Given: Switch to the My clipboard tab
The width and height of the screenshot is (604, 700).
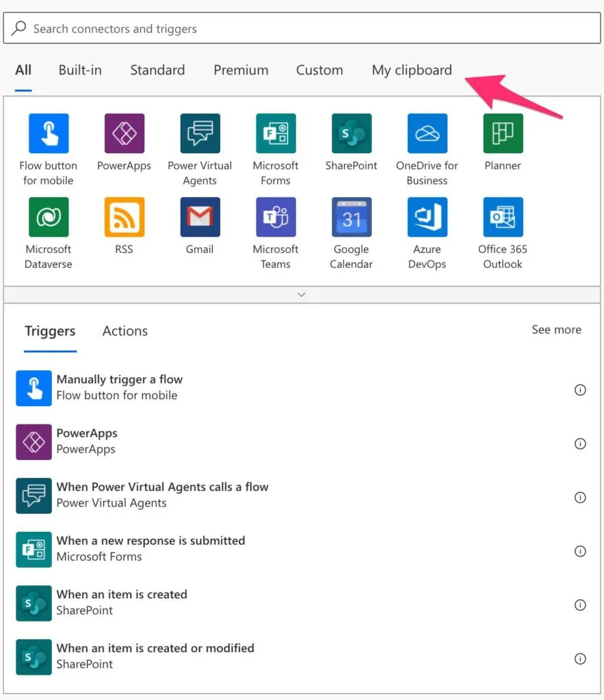Looking at the screenshot, I should 412,70.
